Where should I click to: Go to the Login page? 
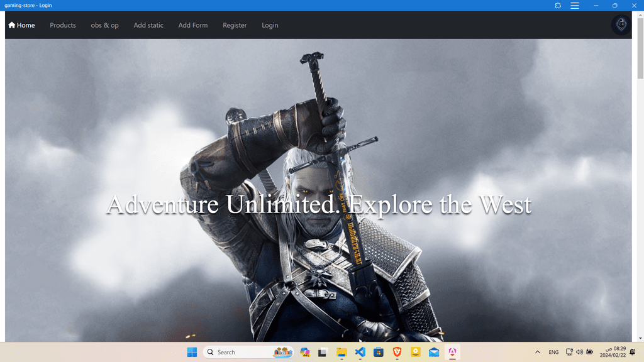(270, 25)
